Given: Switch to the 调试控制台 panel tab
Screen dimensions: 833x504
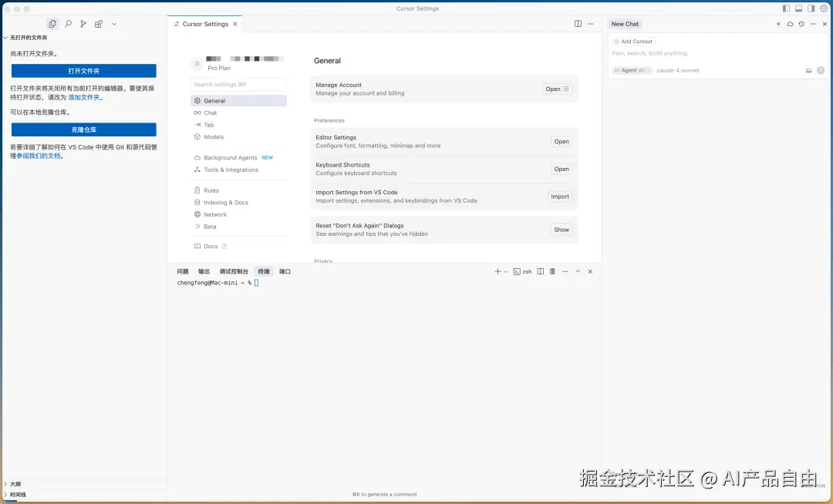Looking at the screenshot, I should click(x=234, y=271).
